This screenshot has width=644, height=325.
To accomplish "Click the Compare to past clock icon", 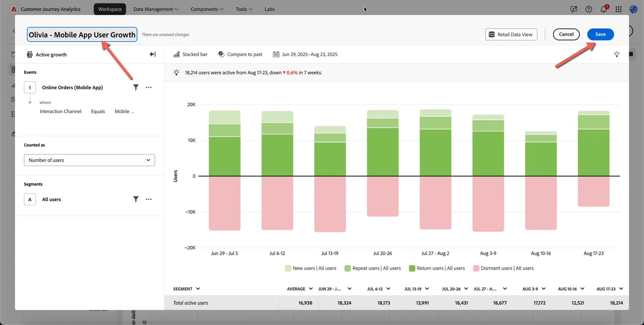I will point(221,54).
